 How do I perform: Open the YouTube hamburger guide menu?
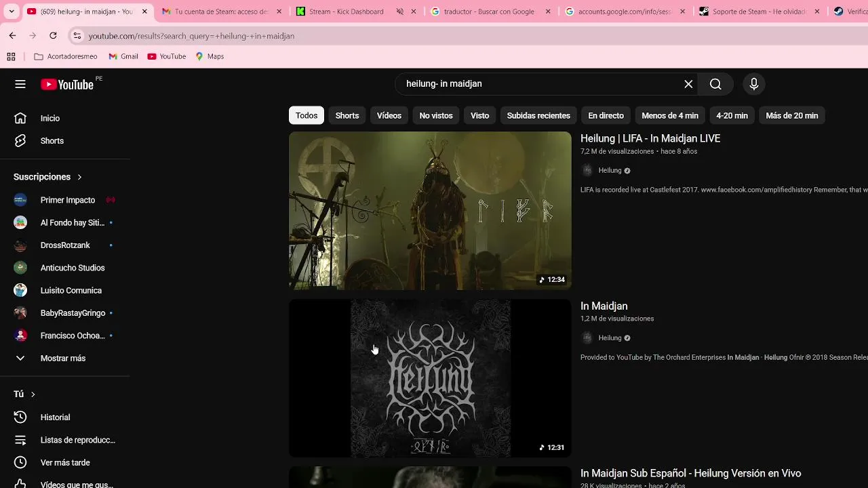[20, 84]
